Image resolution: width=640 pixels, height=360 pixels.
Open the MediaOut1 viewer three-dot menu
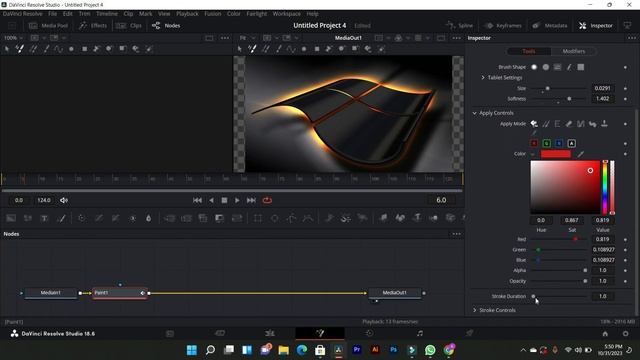[x=456, y=38]
